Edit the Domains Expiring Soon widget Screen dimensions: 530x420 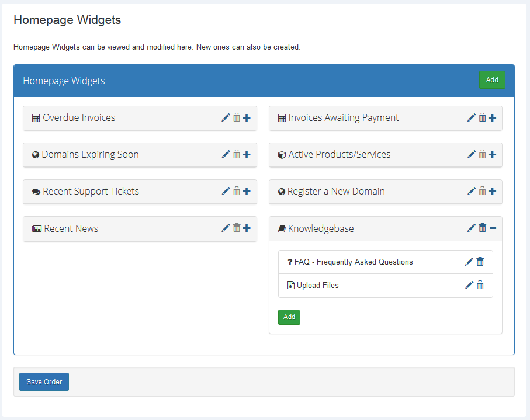(x=226, y=154)
